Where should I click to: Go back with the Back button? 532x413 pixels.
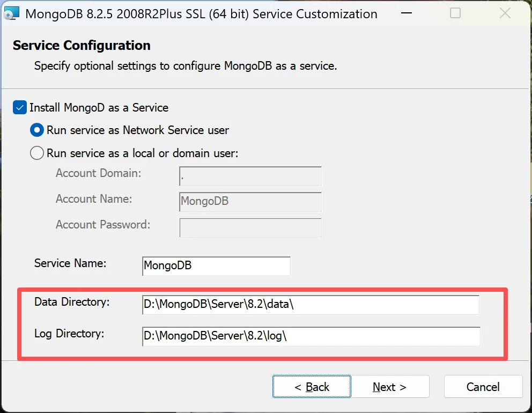point(312,387)
